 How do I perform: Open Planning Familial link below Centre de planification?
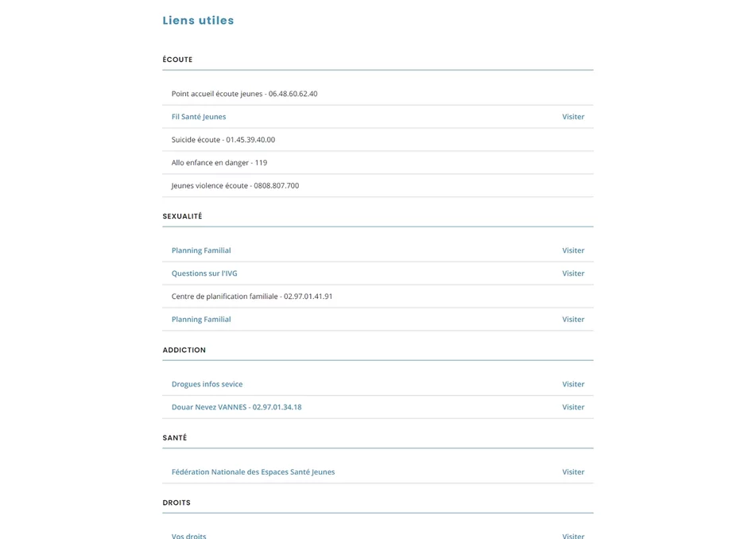click(x=201, y=320)
